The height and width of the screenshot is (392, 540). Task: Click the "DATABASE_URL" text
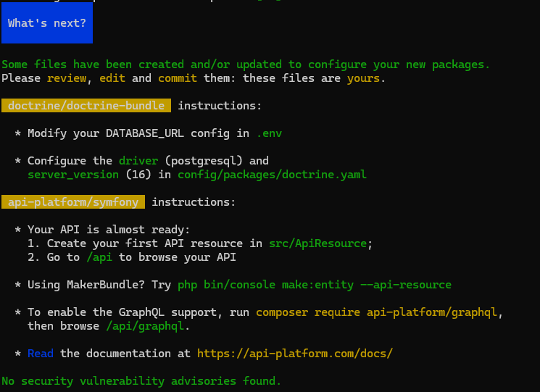145,133
